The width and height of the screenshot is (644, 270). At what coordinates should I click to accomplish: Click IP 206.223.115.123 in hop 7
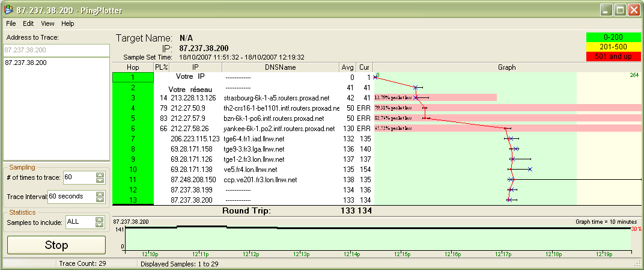coord(195,139)
